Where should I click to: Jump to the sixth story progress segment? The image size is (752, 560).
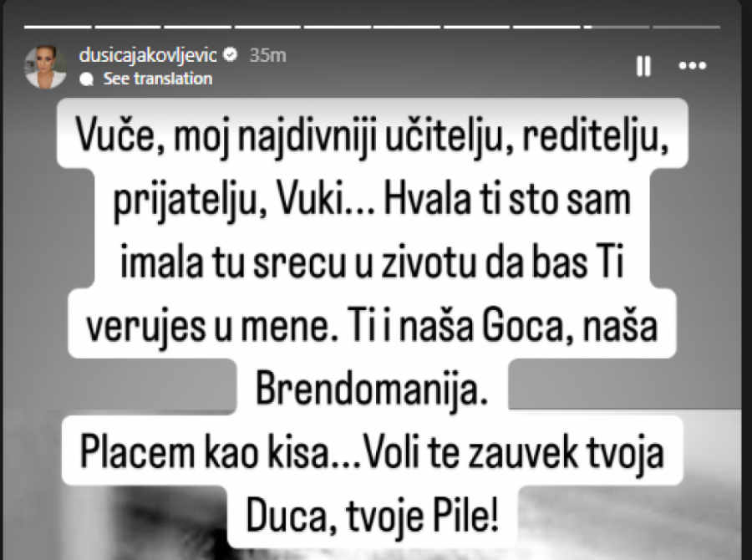[x=407, y=27]
